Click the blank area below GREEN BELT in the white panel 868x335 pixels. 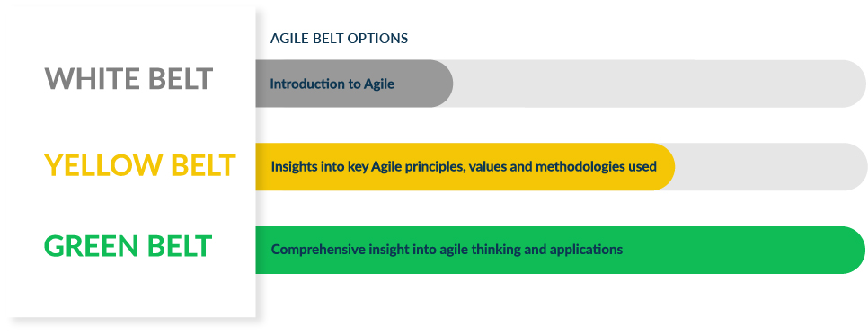[133, 291]
